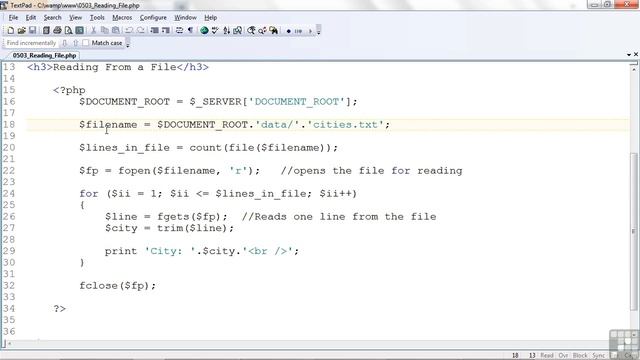This screenshot has height=360, width=640.
Task: Open the Macros menu
Action: 122,18
